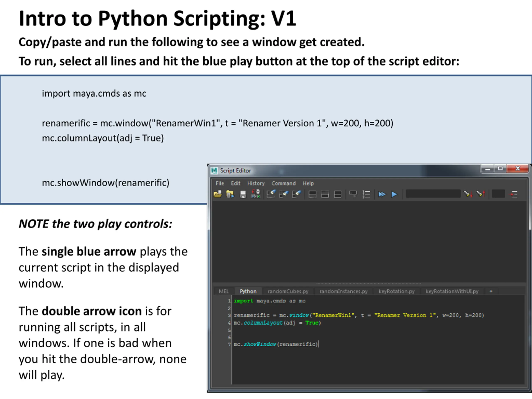Click the Clear All icon
The image size is (532, 399).
click(x=296, y=194)
